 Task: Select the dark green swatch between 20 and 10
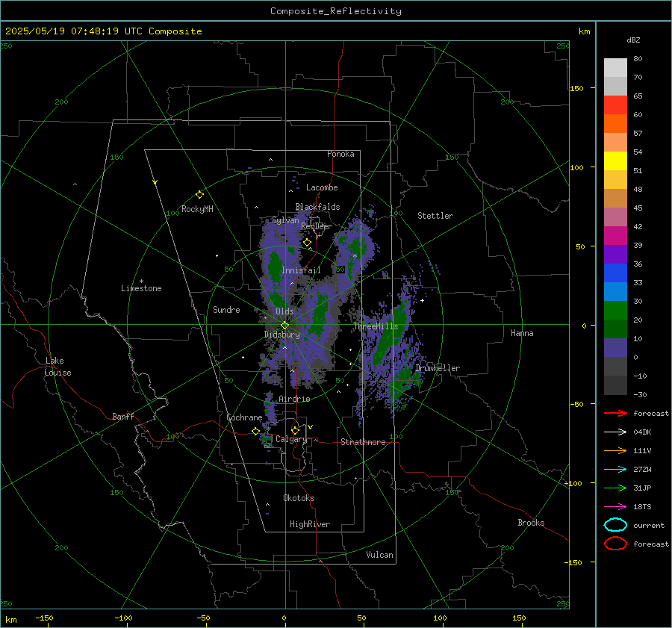615,329
